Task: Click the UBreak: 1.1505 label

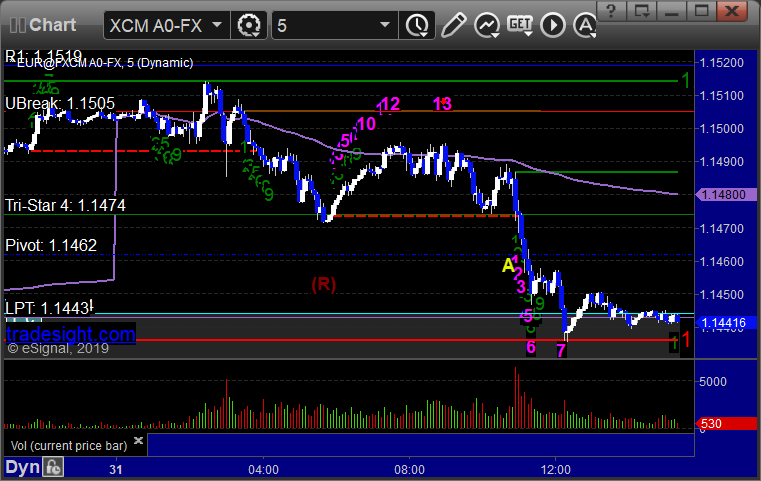Action: click(60, 103)
